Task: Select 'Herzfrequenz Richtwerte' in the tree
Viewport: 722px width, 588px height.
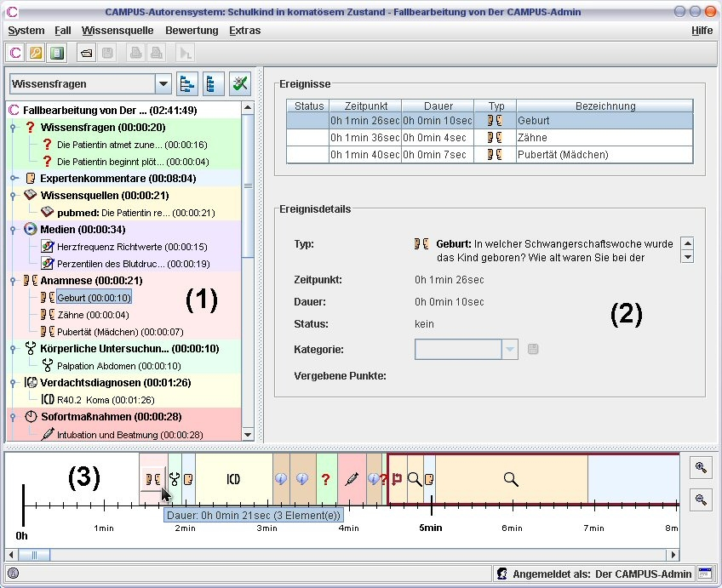Action: (x=132, y=247)
